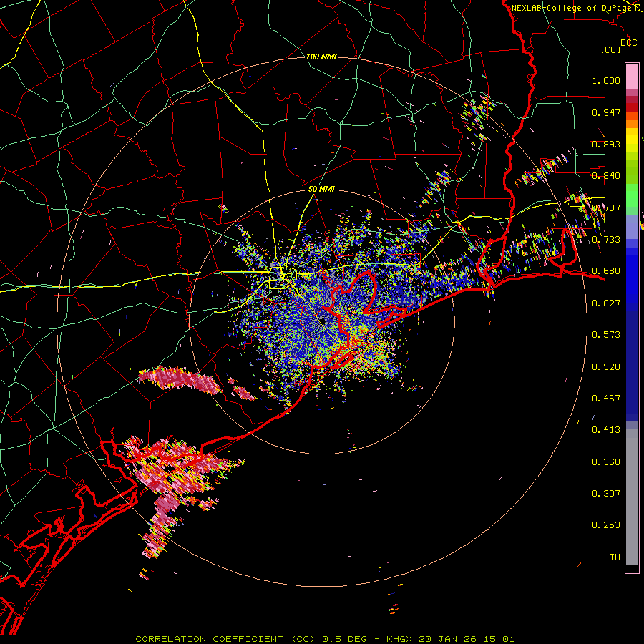Click the 50 NMI range ring label
Screen dimensions: 644x644
click(321, 190)
